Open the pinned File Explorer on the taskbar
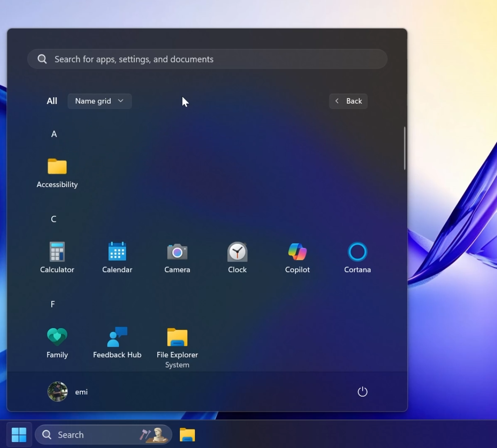497x448 pixels. point(187,434)
